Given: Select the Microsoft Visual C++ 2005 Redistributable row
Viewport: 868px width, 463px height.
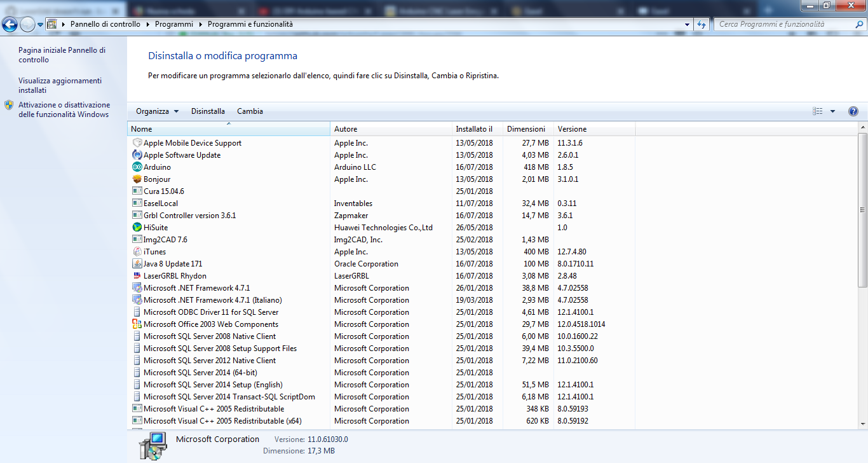Looking at the screenshot, I should coord(381,409).
